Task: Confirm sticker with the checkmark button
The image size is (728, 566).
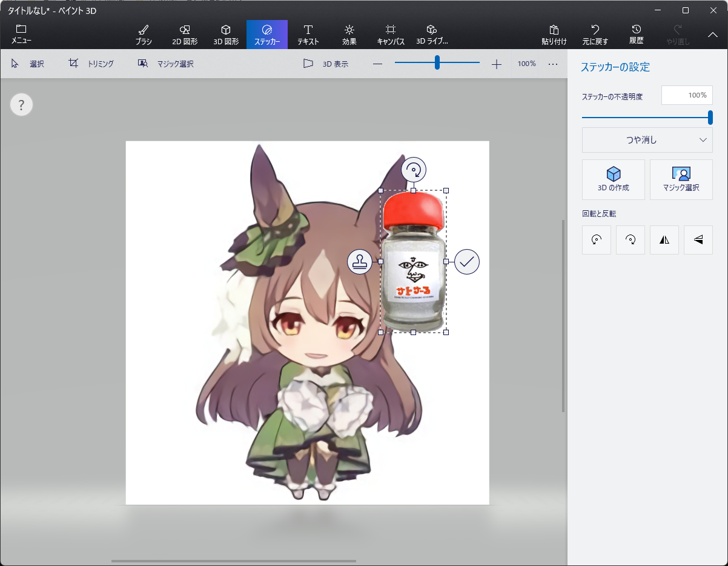Action: (x=467, y=262)
